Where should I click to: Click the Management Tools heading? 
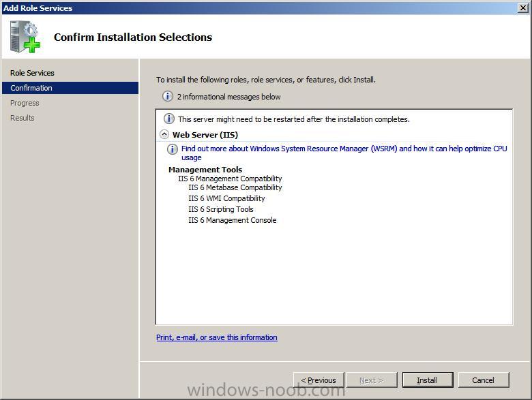pos(205,170)
